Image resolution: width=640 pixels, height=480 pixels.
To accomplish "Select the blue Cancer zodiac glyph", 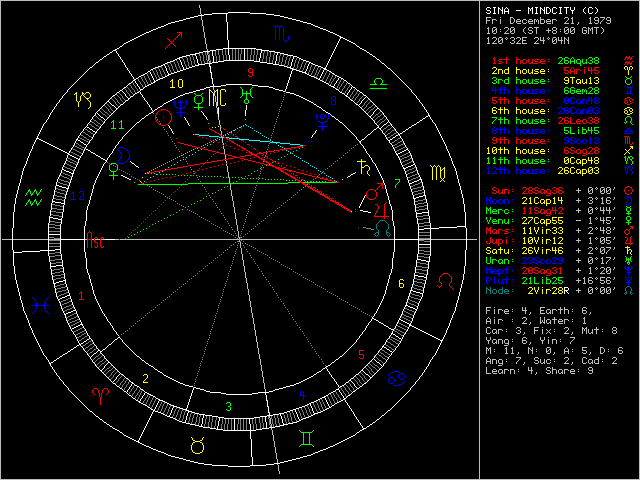I will pos(397,378).
